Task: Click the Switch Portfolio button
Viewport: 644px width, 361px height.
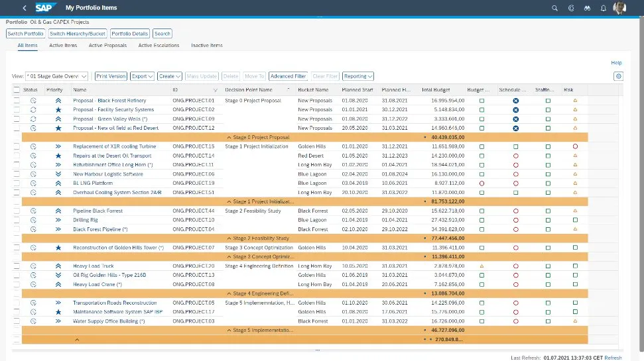Action: (26, 33)
